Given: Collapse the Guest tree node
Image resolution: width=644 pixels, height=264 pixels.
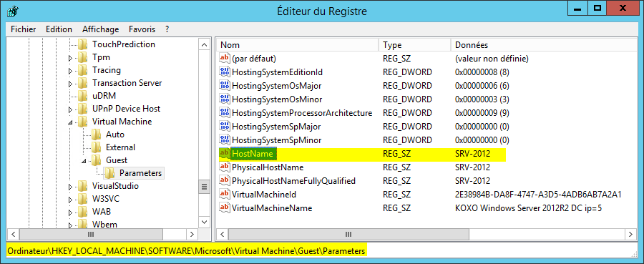Looking at the screenshot, I should (x=84, y=160).
